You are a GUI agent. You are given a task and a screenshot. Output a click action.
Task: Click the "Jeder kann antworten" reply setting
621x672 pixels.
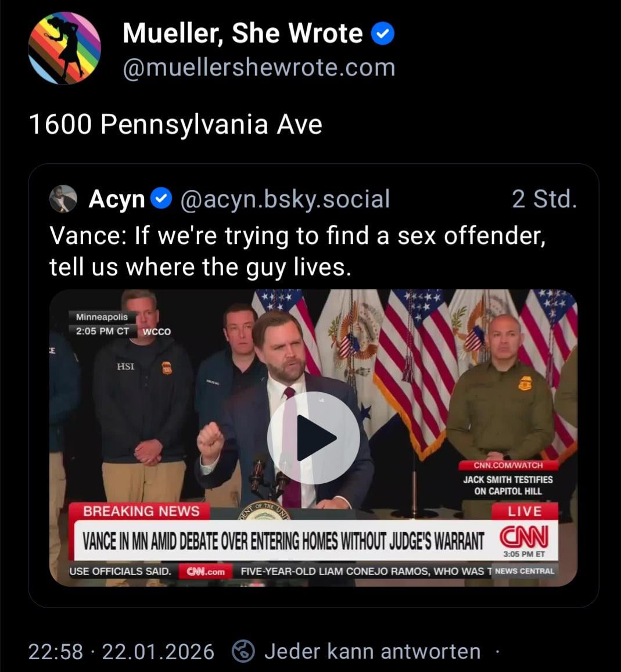coord(372,651)
